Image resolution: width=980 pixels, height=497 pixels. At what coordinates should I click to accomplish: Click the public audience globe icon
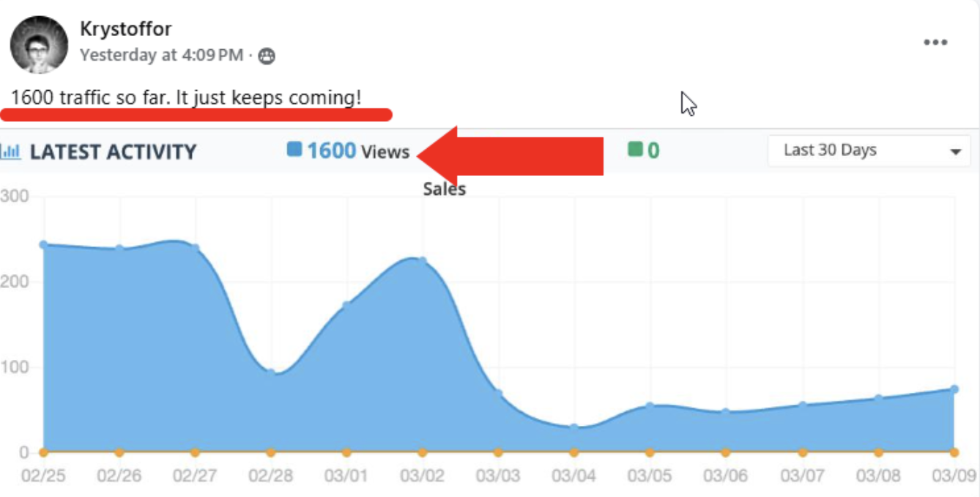pos(267,56)
